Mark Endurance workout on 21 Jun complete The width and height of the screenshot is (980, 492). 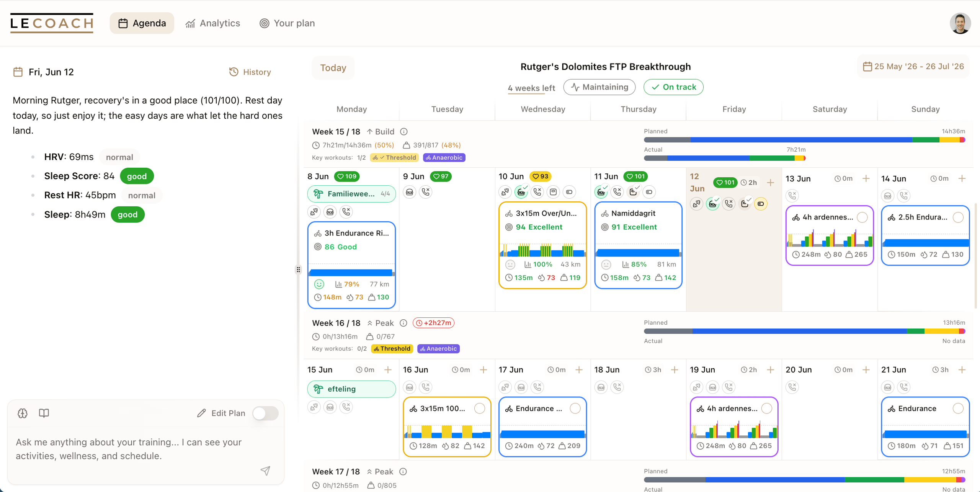coord(958,409)
